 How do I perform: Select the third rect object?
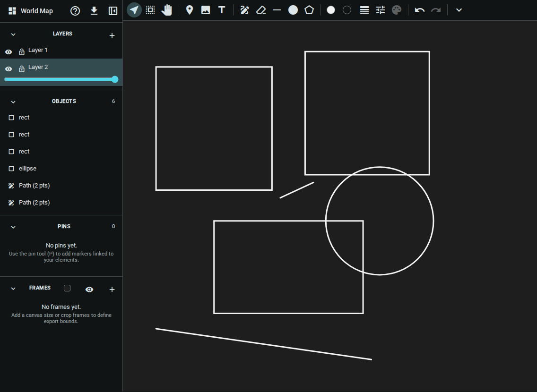tap(61, 152)
